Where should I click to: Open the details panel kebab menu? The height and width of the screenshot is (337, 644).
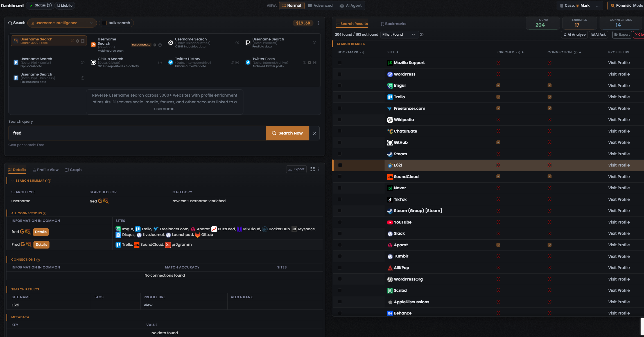pos(319,169)
